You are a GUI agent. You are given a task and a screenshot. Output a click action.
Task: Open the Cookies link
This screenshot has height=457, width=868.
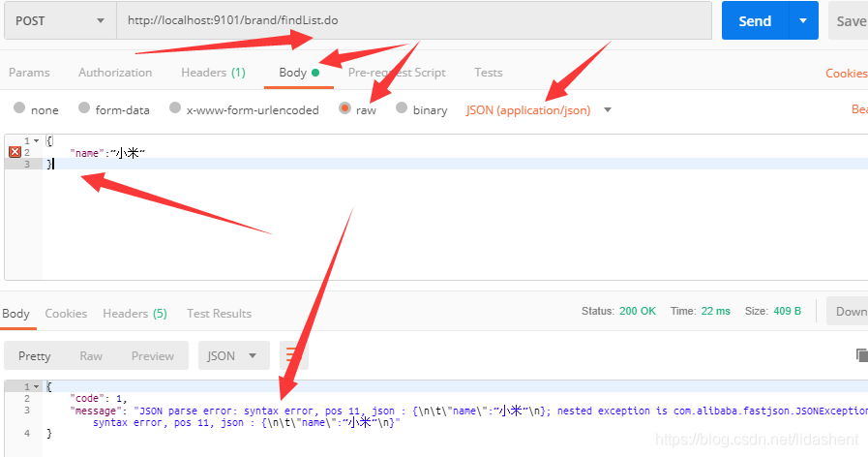847,74
